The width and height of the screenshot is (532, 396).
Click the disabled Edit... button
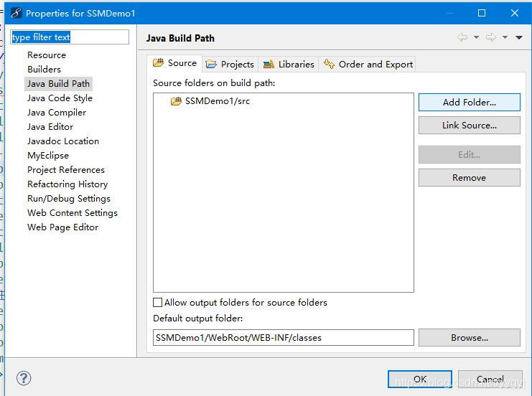click(470, 155)
